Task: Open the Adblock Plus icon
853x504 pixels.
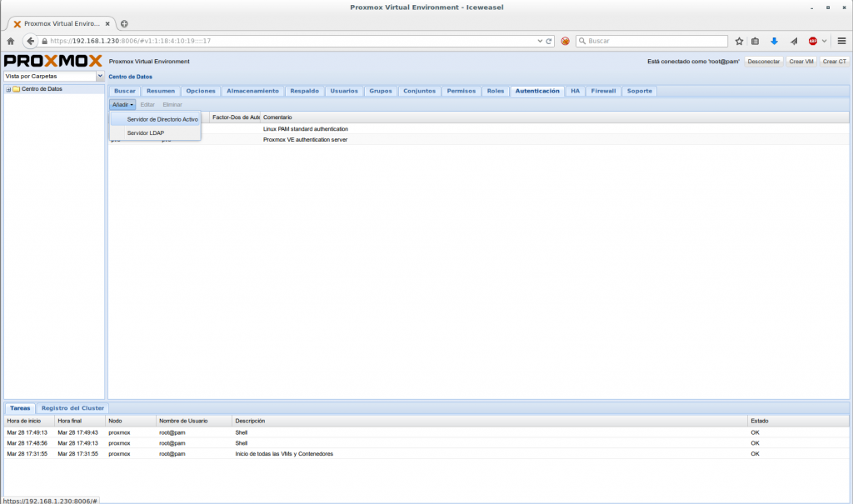Action: pyautogui.click(x=812, y=41)
